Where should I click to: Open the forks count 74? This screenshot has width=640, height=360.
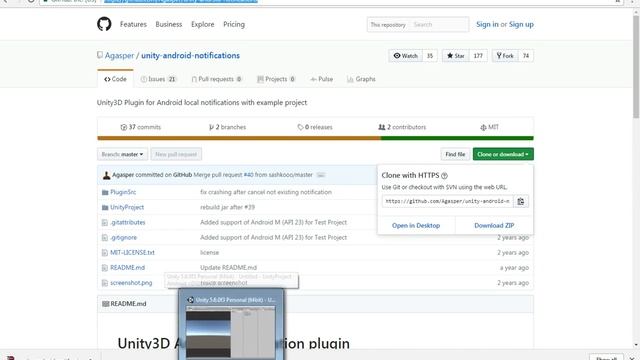click(x=526, y=56)
